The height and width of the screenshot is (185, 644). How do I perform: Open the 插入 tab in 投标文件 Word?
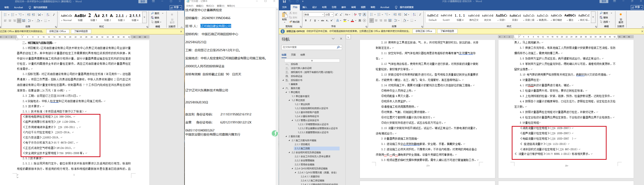click(x=305, y=7)
